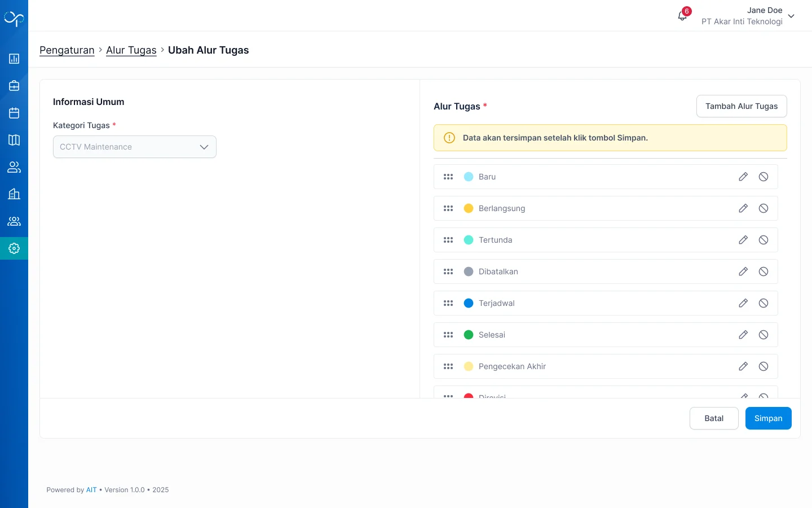Click the app logo in the sidebar
Image resolution: width=812 pixels, height=508 pixels.
tap(14, 19)
